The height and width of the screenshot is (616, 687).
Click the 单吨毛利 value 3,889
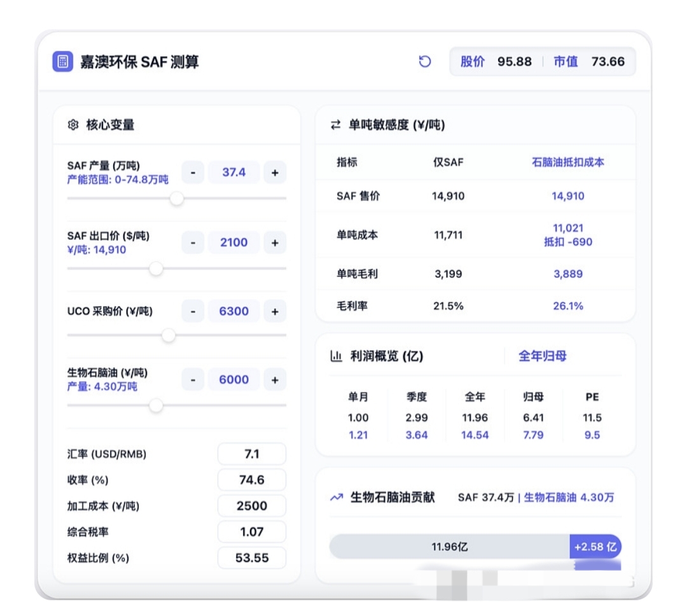tap(568, 274)
